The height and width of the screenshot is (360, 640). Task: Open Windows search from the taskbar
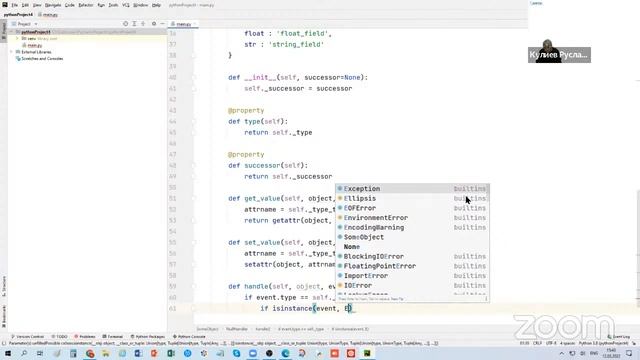point(24,353)
